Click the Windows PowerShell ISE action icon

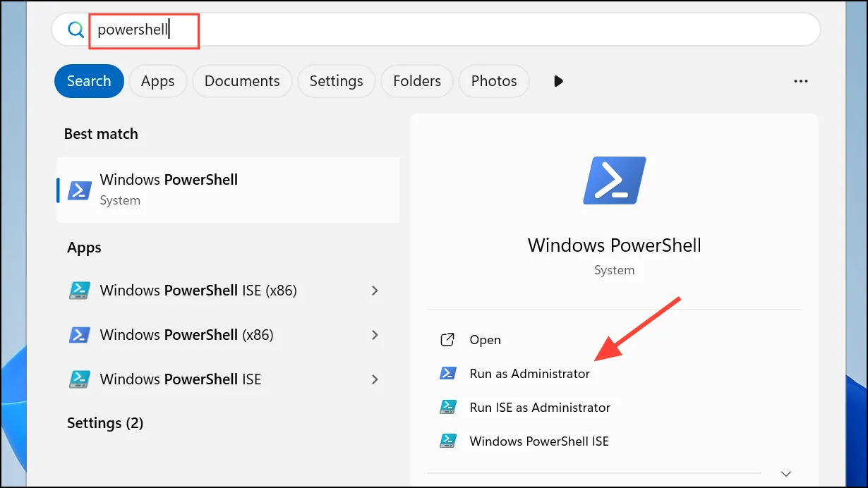click(447, 441)
